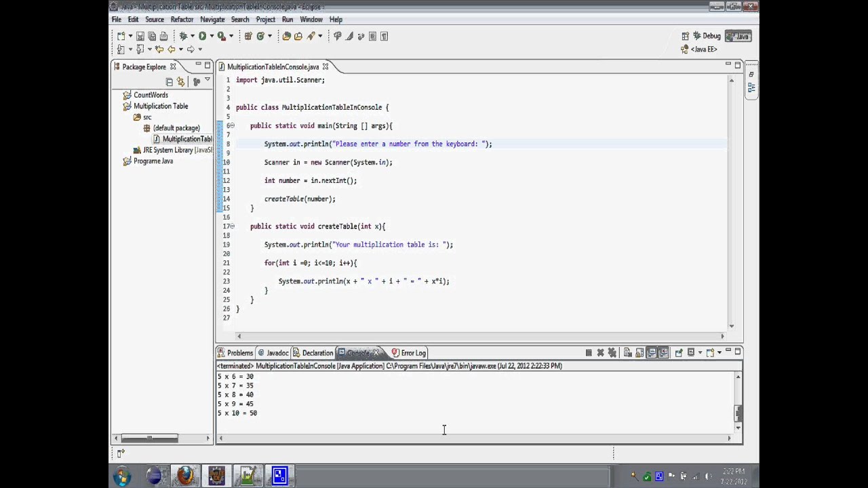Toggle Link with Editor in Package Explorer

point(180,81)
